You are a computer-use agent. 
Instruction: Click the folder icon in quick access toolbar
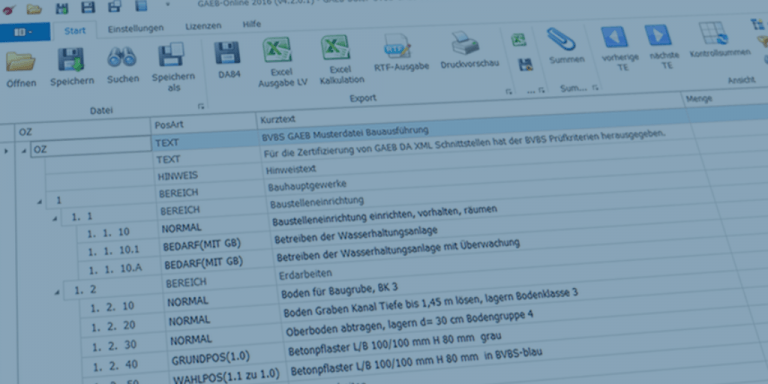(x=34, y=8)
